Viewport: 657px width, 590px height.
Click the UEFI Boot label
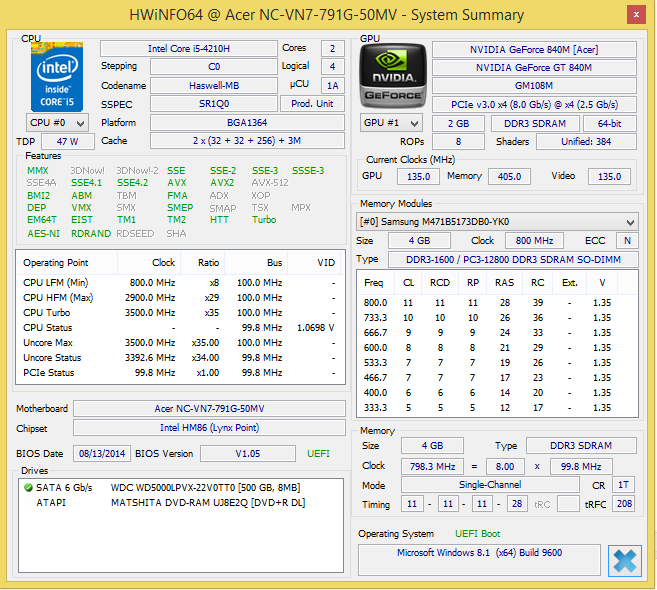pyautogui.click(x=478, y=534)
